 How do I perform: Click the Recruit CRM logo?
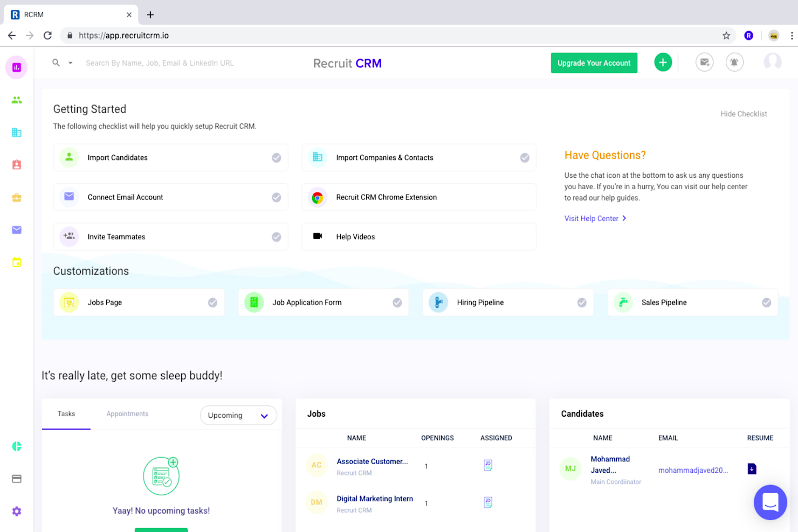point(347,63)
